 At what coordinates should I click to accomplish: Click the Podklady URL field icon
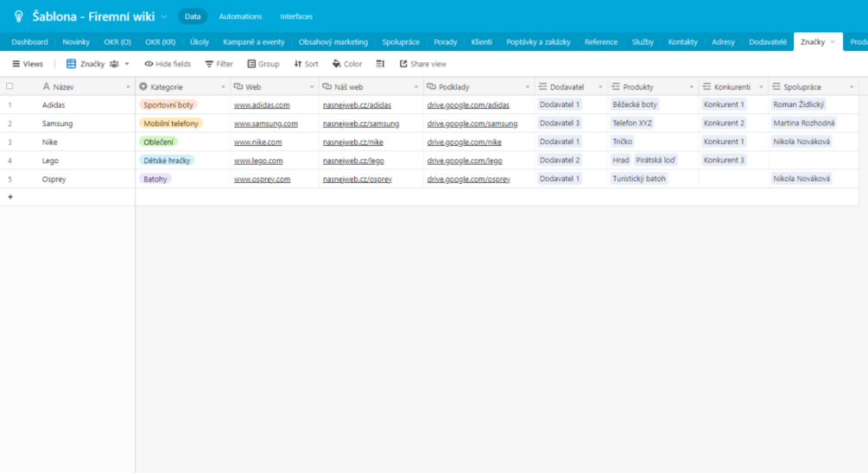(x=431, y=87)
